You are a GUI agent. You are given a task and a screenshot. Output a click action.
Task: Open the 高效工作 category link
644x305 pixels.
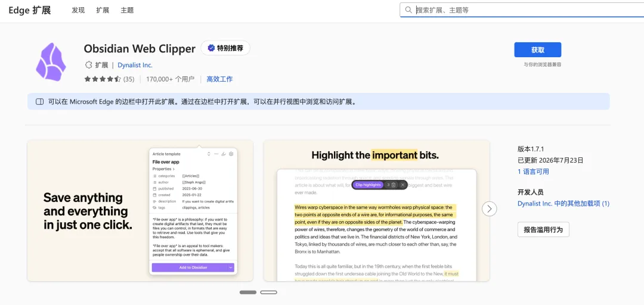coord(219,79)
